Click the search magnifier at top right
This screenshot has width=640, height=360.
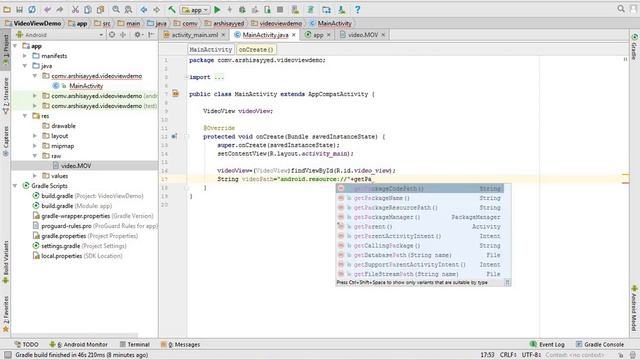click(x=621, y=9)
